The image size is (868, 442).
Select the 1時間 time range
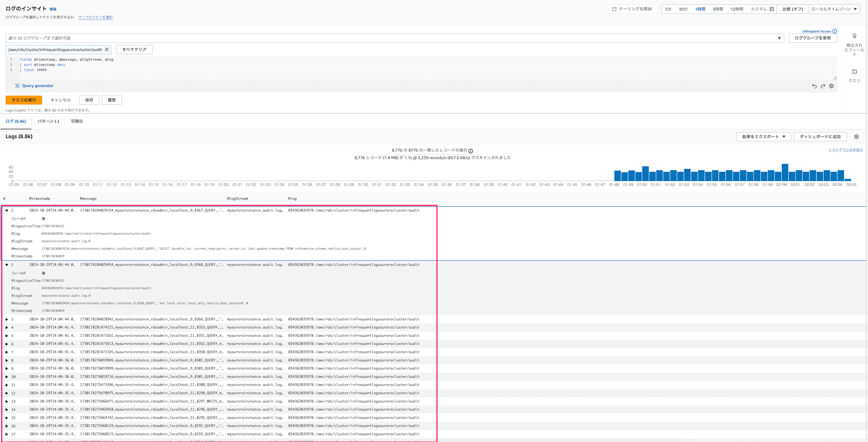pos(700,9)
